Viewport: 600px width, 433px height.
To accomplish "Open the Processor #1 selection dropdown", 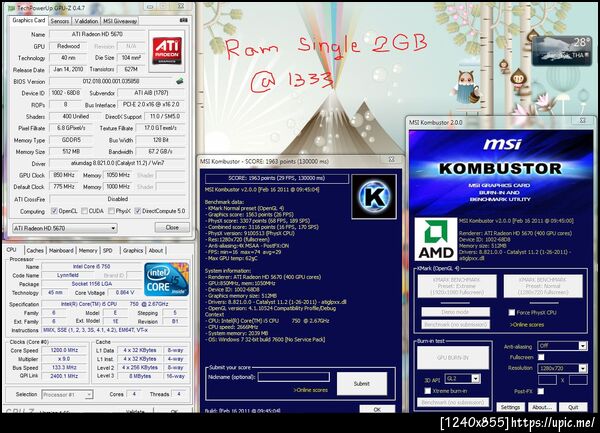I will pos(67,394).
